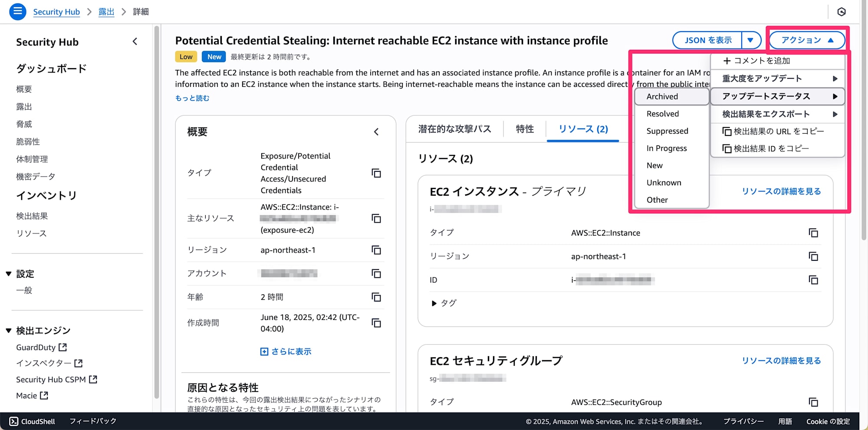Copy the 年齢 value

coord(376,297)
